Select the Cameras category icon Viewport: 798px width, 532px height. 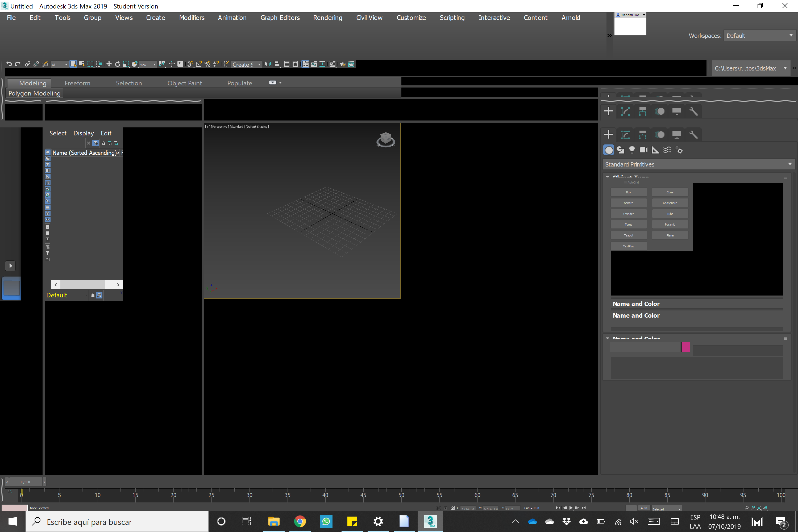[643, 150]
